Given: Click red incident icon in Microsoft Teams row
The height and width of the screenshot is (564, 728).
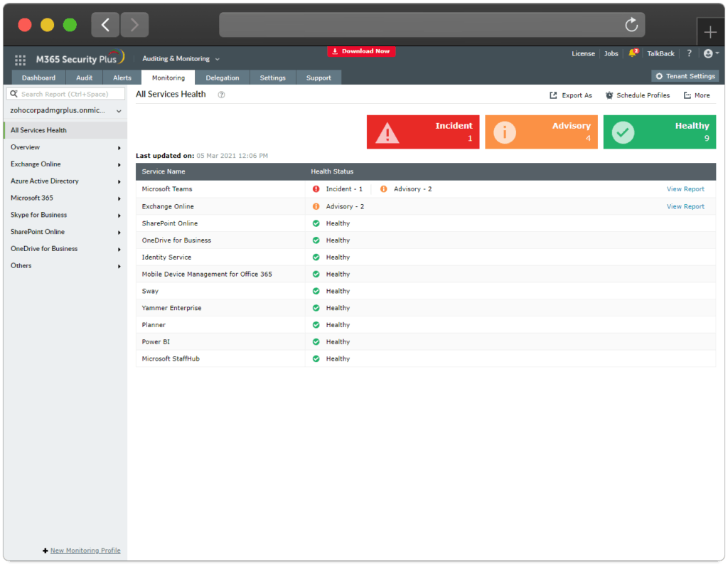Looking at the screenshot, I should click(316, 189).
